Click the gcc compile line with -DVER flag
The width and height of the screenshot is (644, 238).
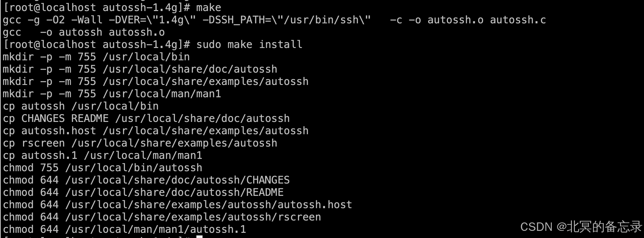point(274,20)
